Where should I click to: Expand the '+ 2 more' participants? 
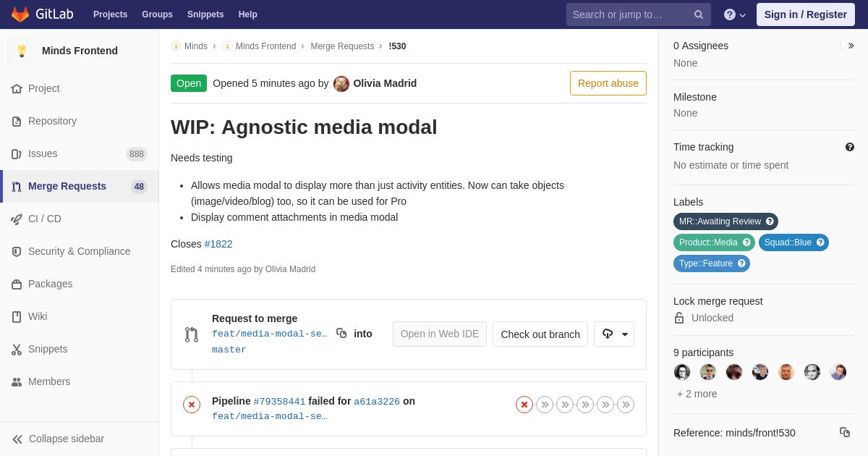(x=697, y=394)
